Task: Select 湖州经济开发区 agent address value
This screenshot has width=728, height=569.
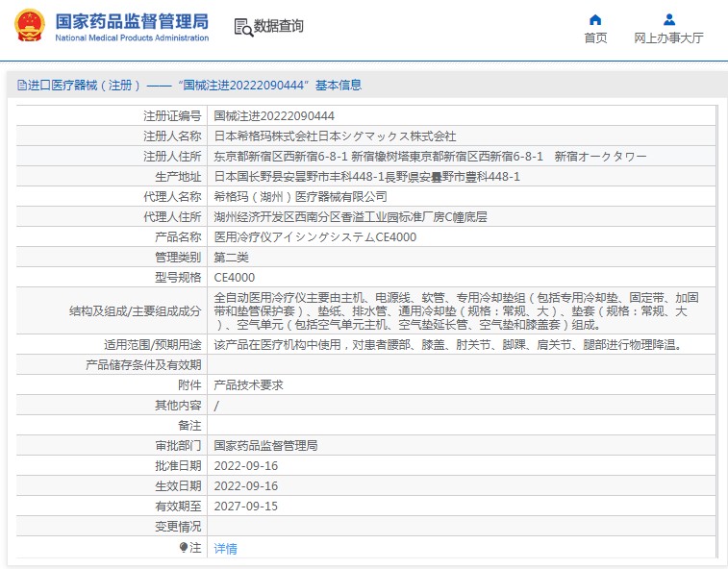Action: [350, 217]
